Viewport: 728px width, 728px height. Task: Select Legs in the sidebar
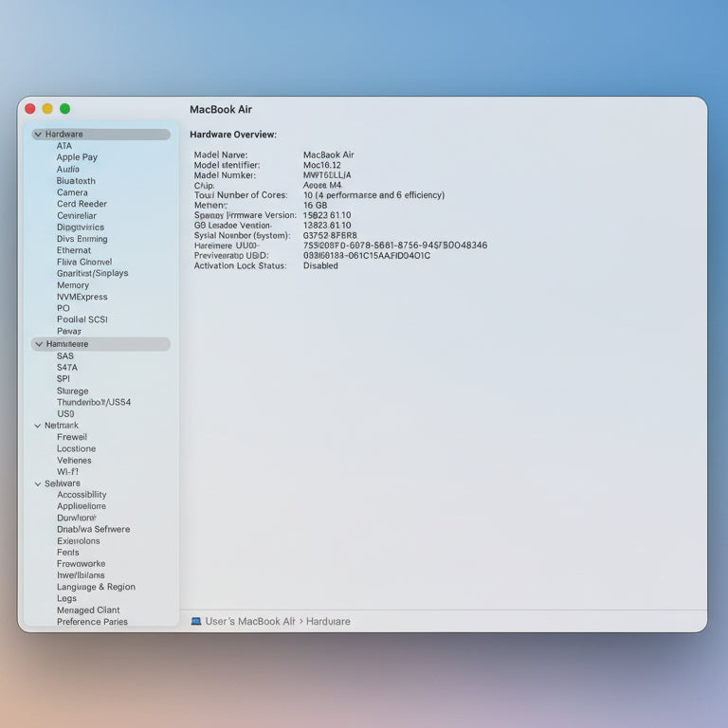pos(66,598)
